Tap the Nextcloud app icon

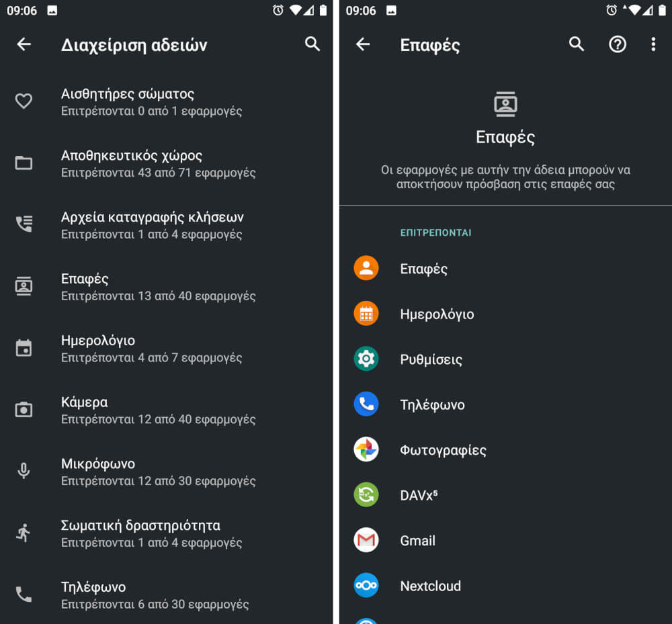[366, 585]
